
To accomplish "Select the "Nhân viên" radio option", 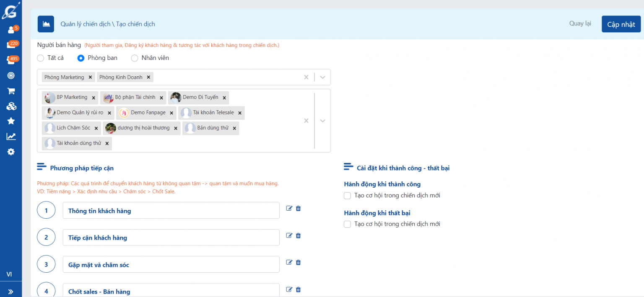I will click(x=135, y=58).
